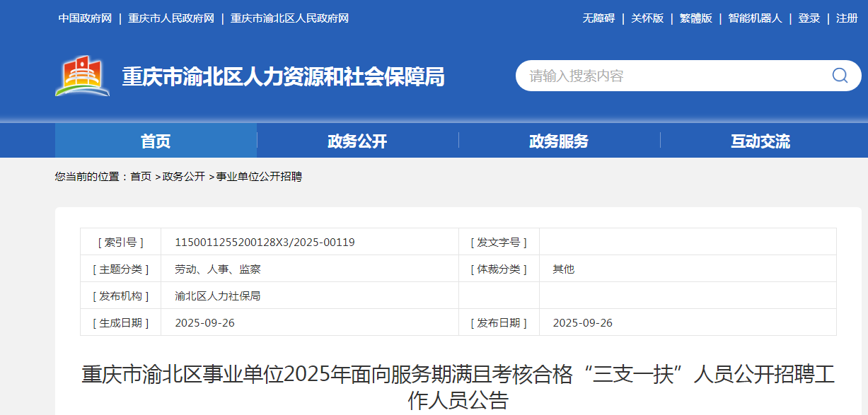Click 事业单位公开招聘 in the breadcrumb
868x415 pixels.
click(x=259, y=177)
